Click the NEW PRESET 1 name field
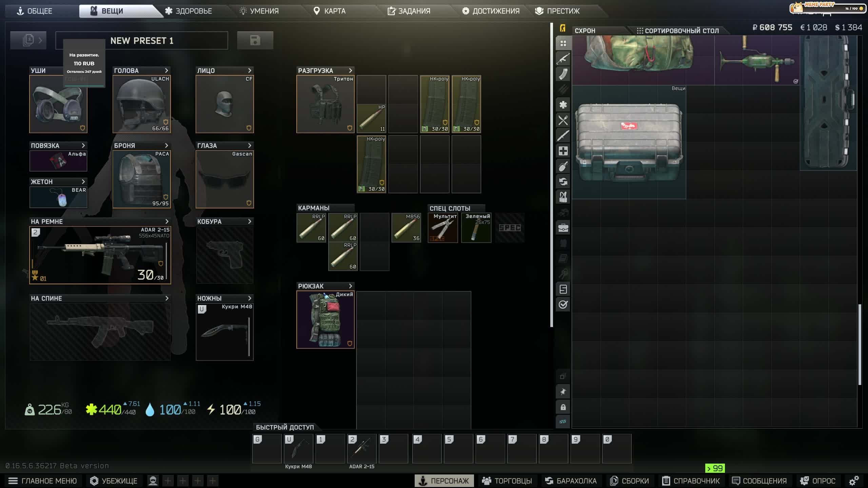This screenshot has height=488, width=868. pos(142,41)
